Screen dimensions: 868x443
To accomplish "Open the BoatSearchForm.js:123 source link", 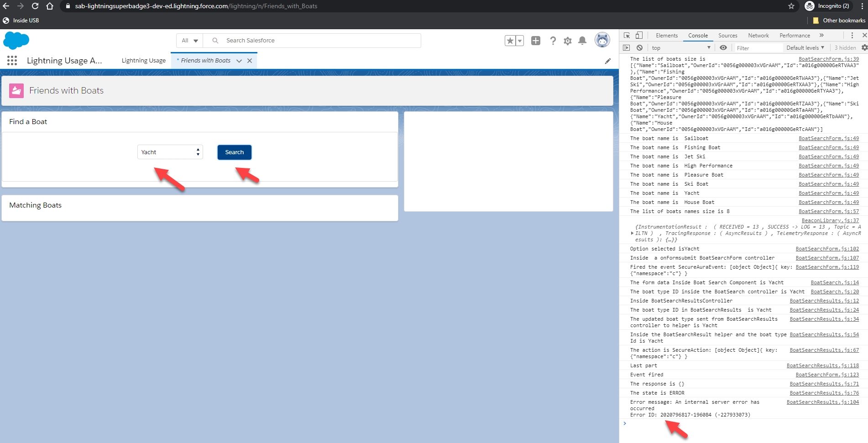I will tap(827, 375).
